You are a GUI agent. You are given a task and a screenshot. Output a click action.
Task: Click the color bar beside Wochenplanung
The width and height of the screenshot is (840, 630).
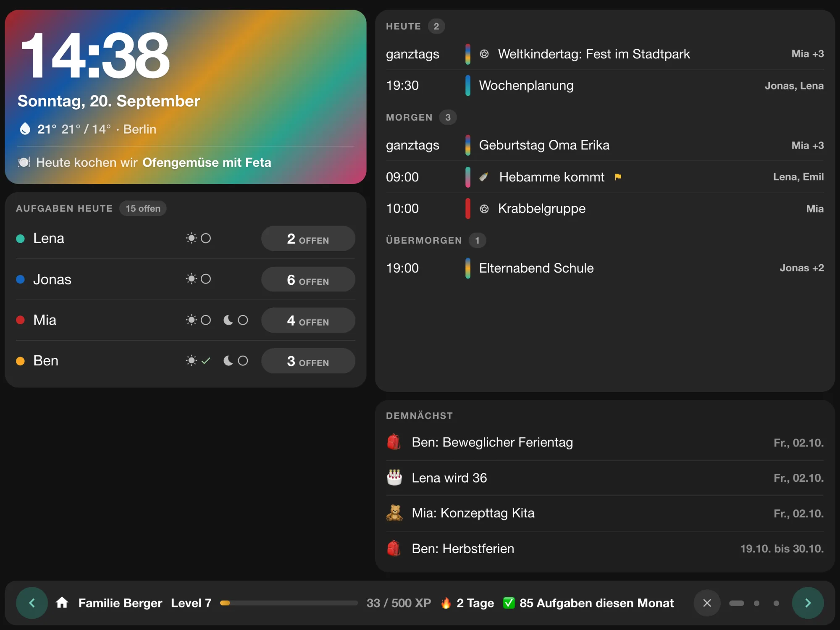pos(467,86)
